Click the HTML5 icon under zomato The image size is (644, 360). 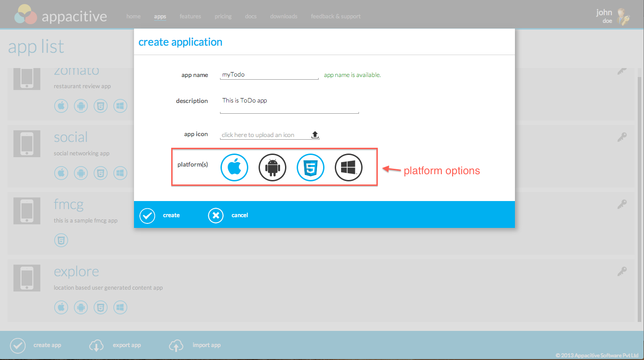pyautogui.click(x=100, y=106)
